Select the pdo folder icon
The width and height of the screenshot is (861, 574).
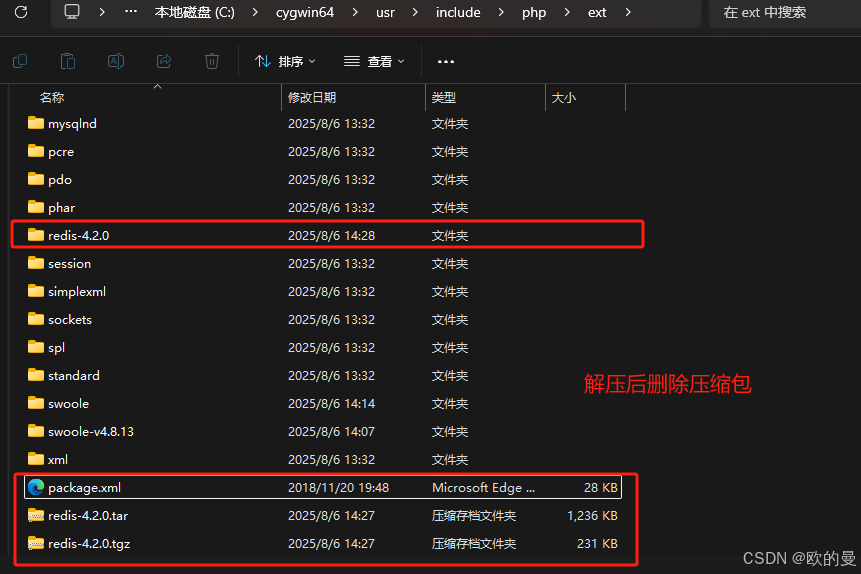(36, 179)
